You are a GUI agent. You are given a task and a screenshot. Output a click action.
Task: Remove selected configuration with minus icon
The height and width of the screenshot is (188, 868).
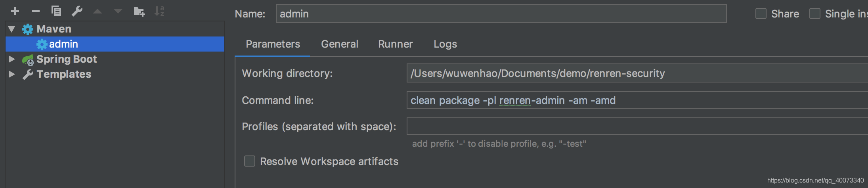coord(36,11)
